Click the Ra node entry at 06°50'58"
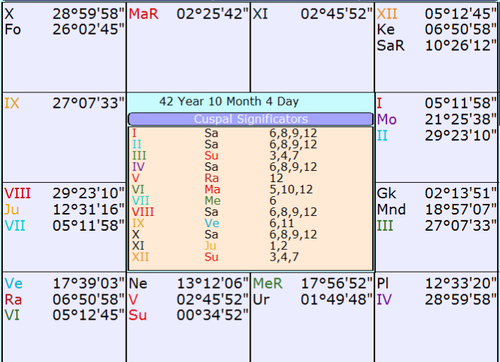 (x=65, y=299)
